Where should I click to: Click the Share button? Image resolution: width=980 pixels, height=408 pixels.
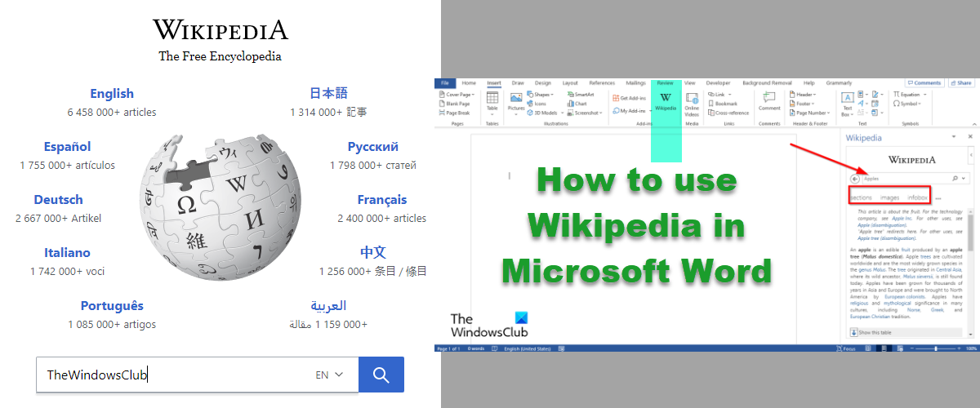pyautogui.click(x=961, y=82)
